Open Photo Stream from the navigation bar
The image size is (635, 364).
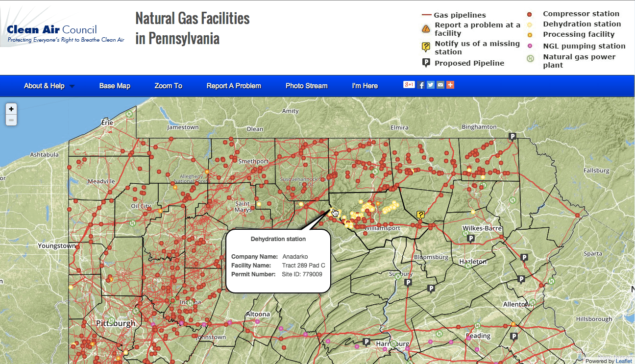[x=306, y=86]
